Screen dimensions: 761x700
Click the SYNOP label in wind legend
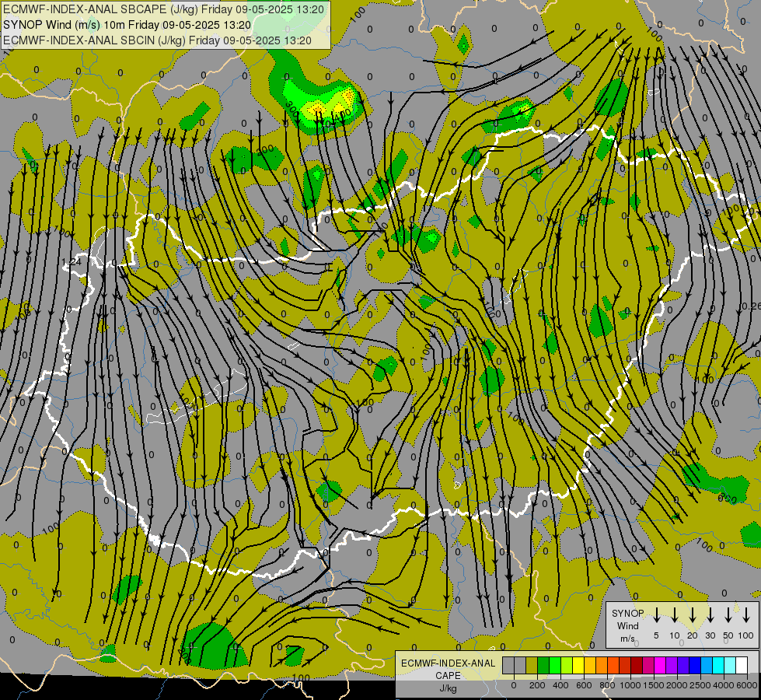(x=627, y=614)
